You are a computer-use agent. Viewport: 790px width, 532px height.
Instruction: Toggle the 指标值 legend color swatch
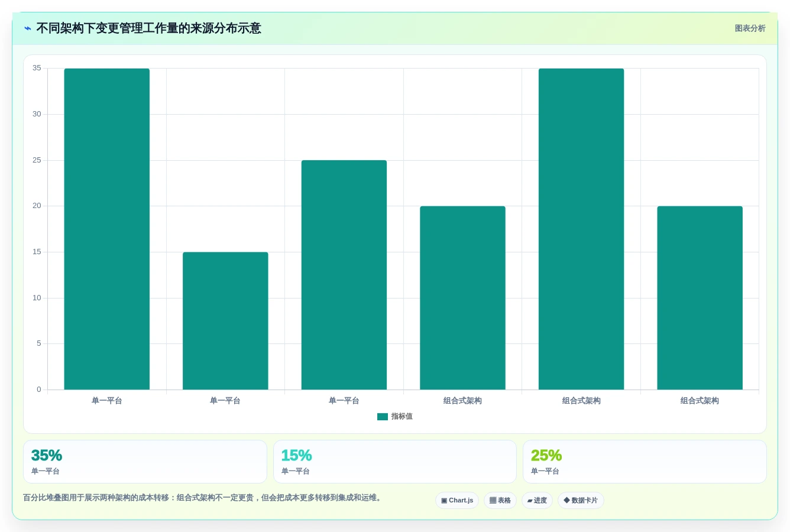[x=383, y=417]
